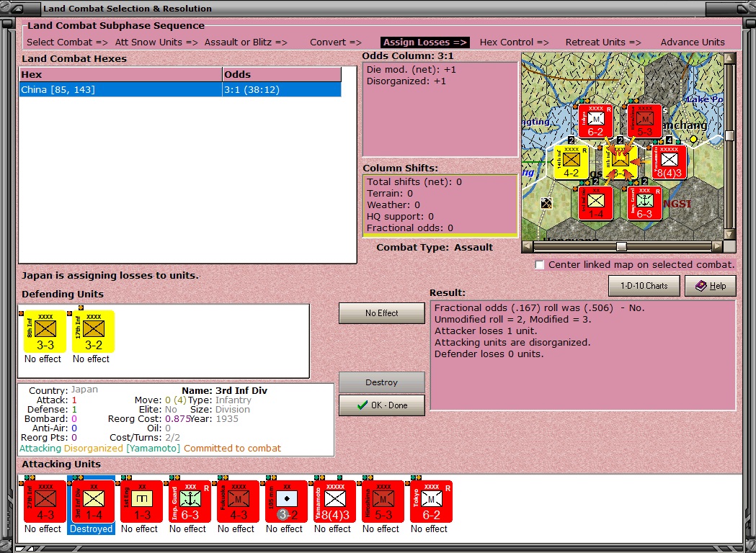Click the Combat Type: Assault label
This screenshot has height=553, width=756.
coord(435,248)
